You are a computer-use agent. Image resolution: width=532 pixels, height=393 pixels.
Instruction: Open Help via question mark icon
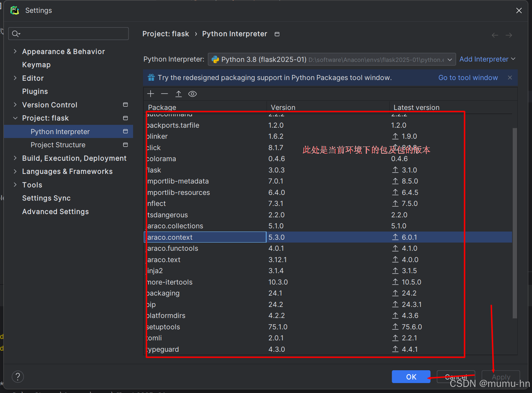point(18,376)
